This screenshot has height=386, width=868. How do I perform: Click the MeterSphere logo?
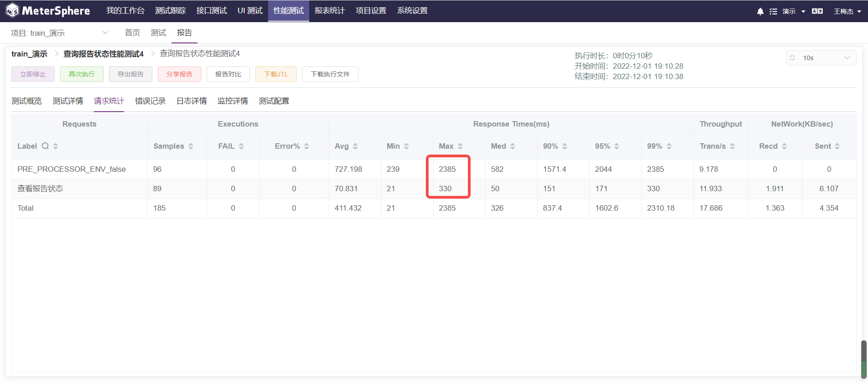pos(47,11)
